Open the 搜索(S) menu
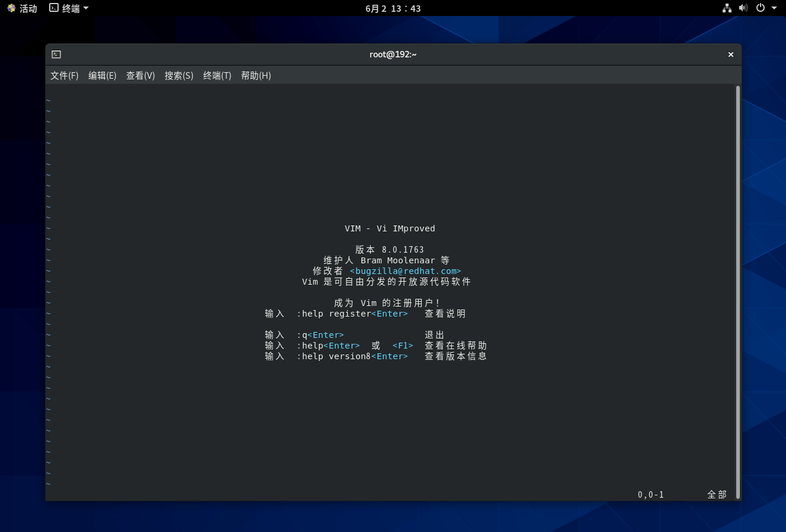 (179, 76)
